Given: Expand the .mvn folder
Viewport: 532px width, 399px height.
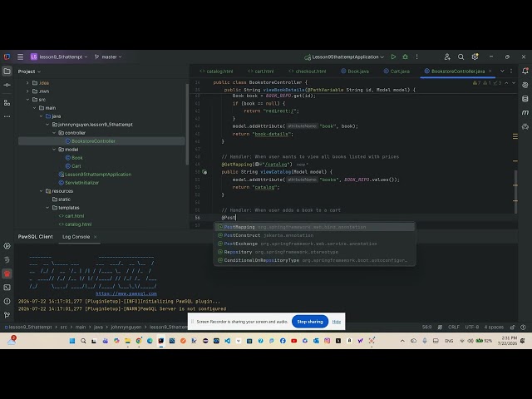Looking at the screenshot, I should pyautogui.click(x=27, y=91).
